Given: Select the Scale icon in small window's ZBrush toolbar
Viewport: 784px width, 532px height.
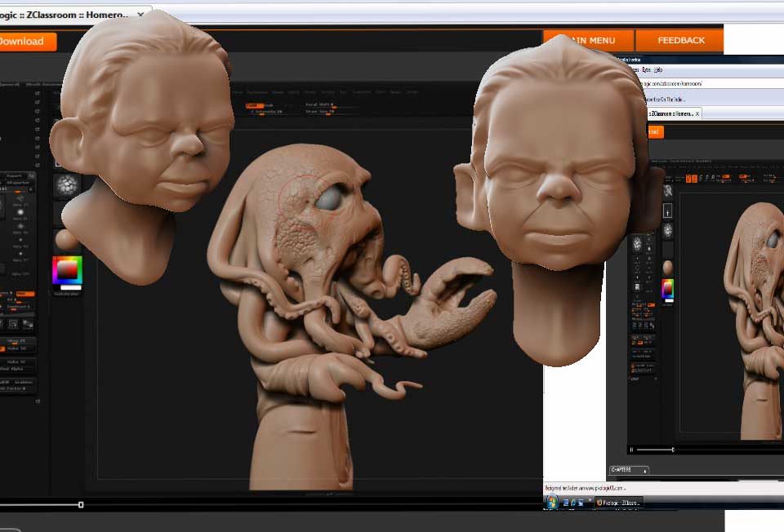Looking at the screenshot, I should [707, 179].
